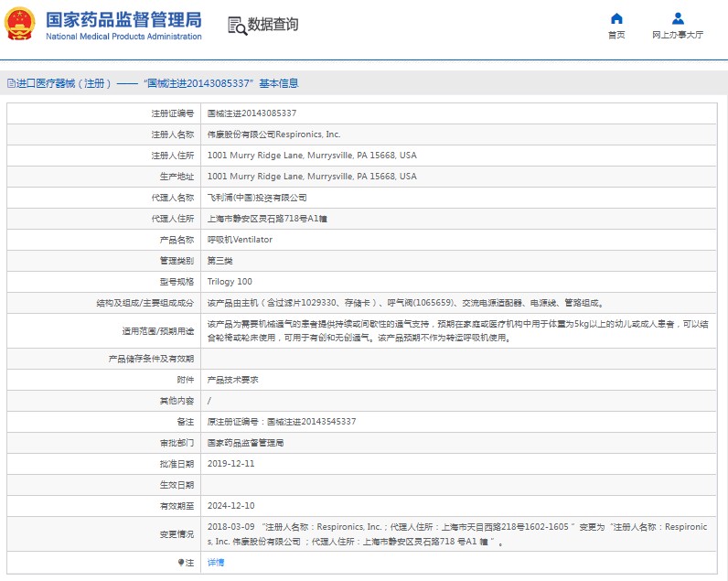Select the 注册人住所 address value
Image resolution: width=728 pixels, height=581 pixels.
pos(312,156)
